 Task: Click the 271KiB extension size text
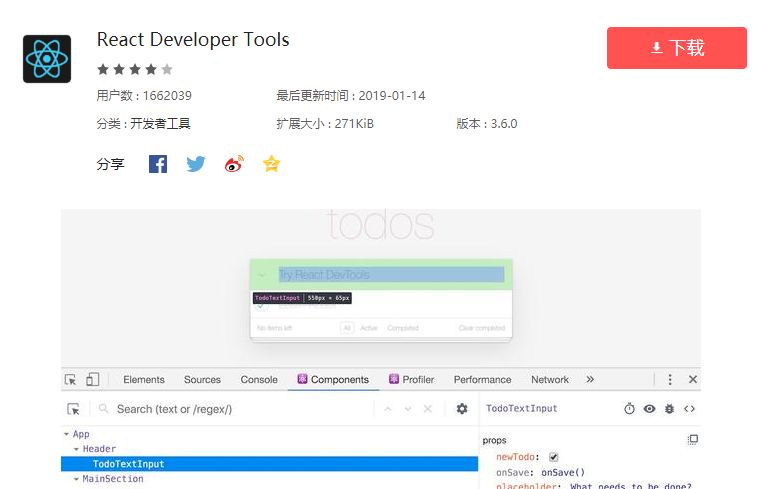tap(354, 124)
